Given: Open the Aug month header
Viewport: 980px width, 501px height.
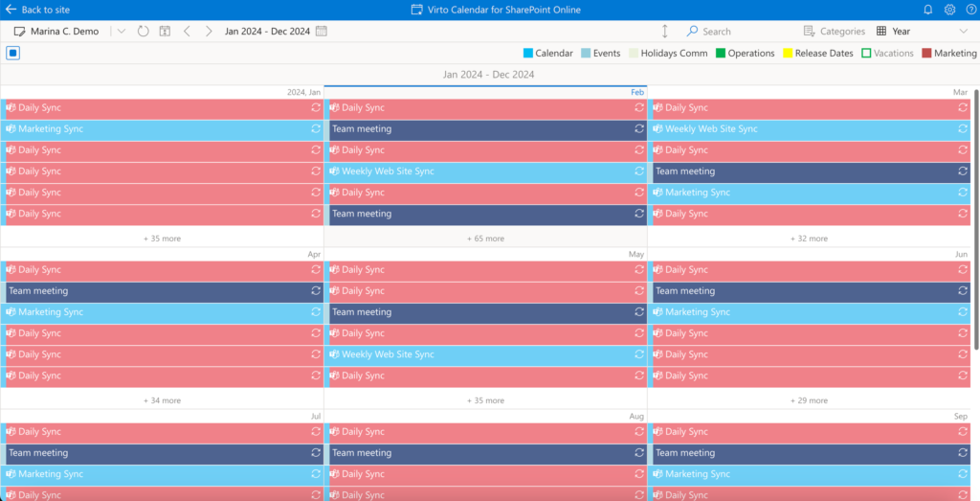Looking at the screenshot, I should [636, 416].
